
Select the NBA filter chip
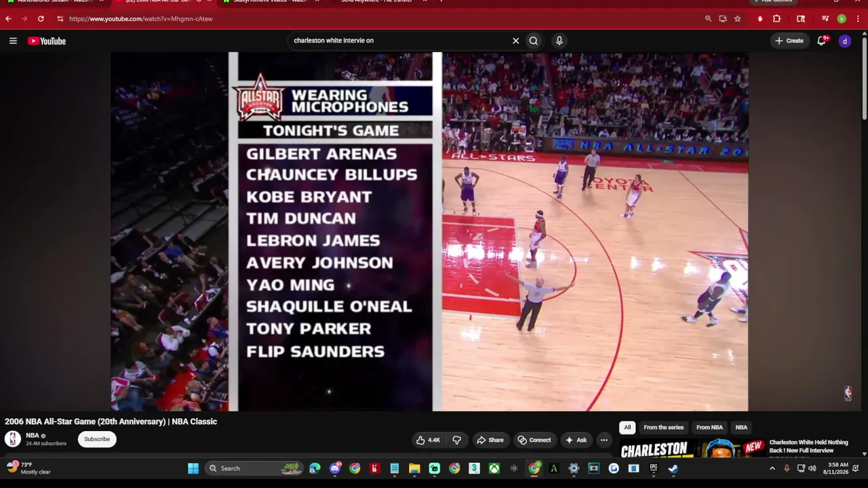pyautogui.click(x=741, y=428)
